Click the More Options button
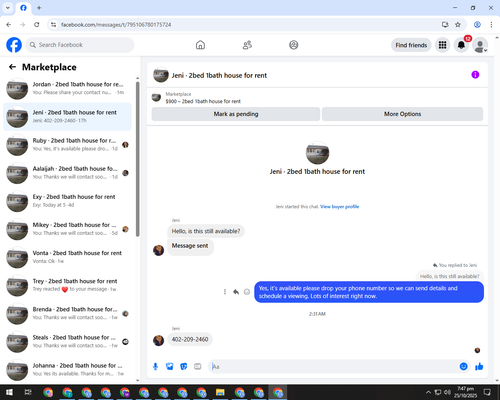The image size is (500, 400). click(402, 114)
